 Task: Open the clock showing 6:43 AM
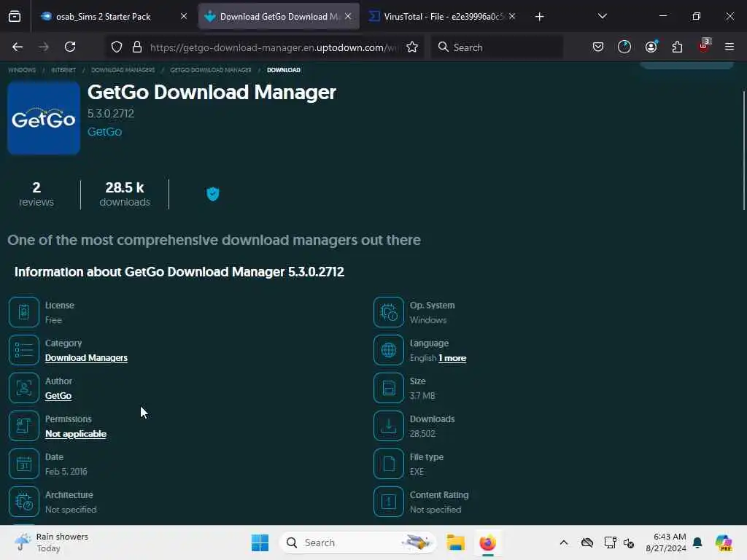[x=665, y=542]
